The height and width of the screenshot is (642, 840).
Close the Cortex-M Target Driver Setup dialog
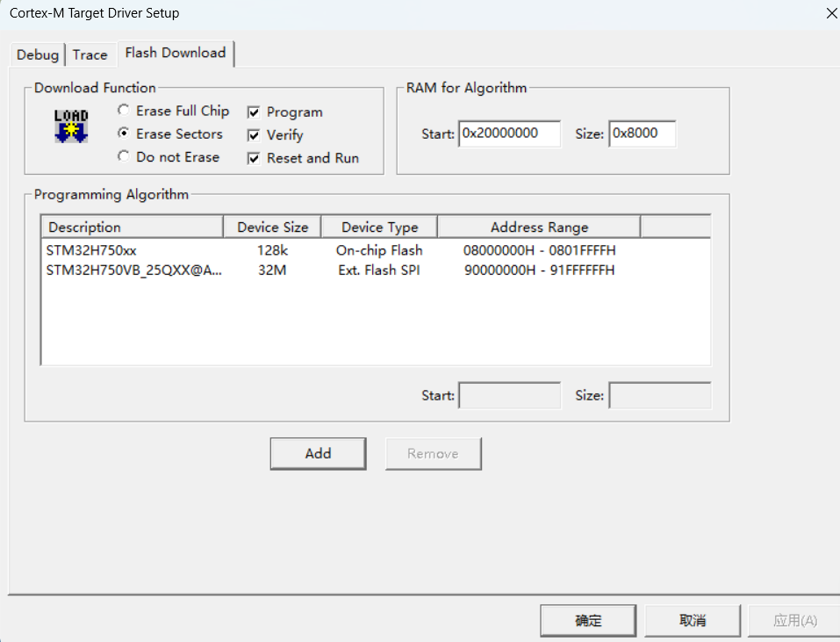click(831, 13)
